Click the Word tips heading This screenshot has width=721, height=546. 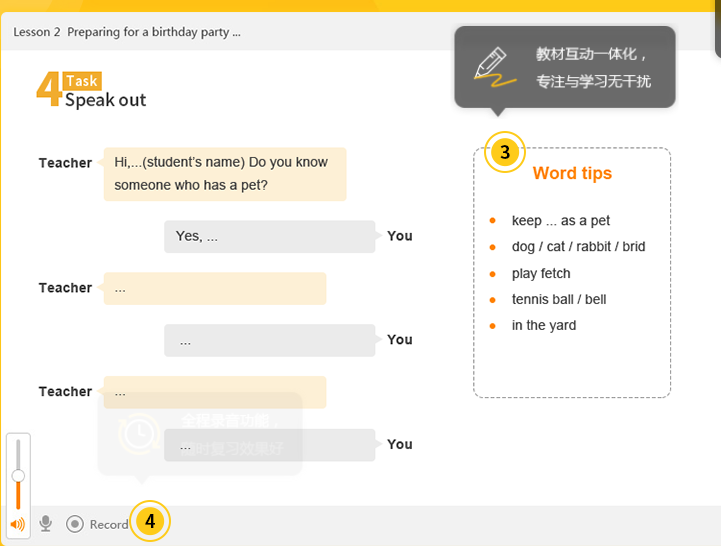572,173
